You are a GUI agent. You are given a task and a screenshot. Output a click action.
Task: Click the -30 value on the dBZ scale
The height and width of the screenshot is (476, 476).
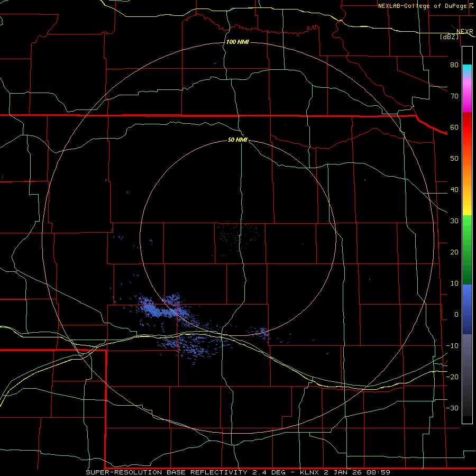click(x=452, y=408)
